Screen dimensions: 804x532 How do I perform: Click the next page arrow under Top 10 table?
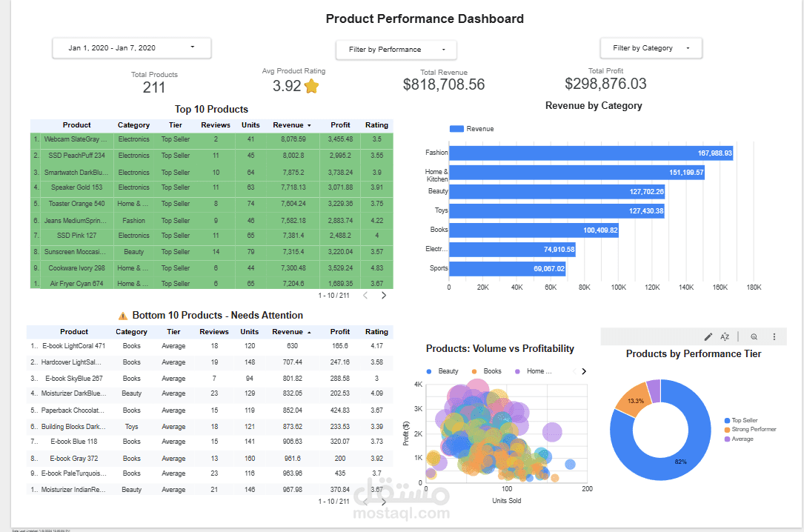383,295
